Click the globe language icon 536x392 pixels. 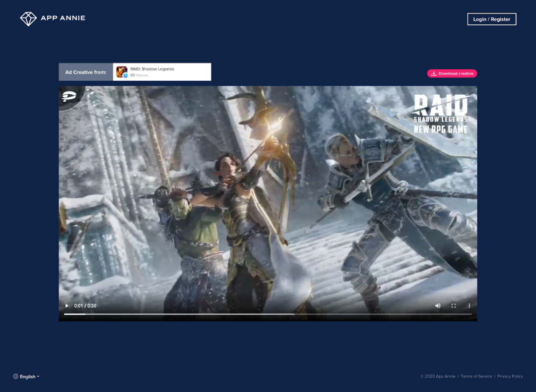click(15, 376)
